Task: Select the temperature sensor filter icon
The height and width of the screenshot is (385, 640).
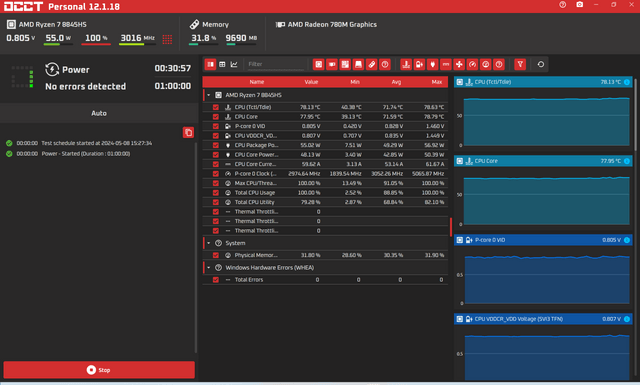Action: 406,64
